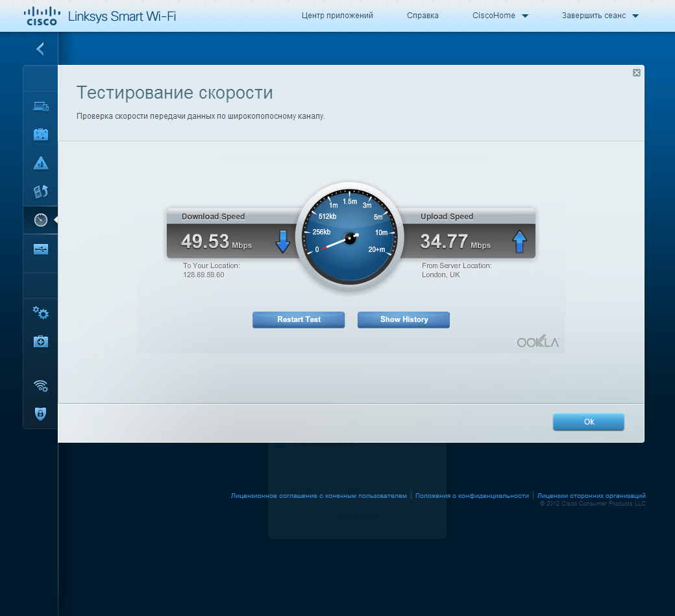The image size is (675, 616).
Task: Click the Restart Test button
Action: (299, 319)
